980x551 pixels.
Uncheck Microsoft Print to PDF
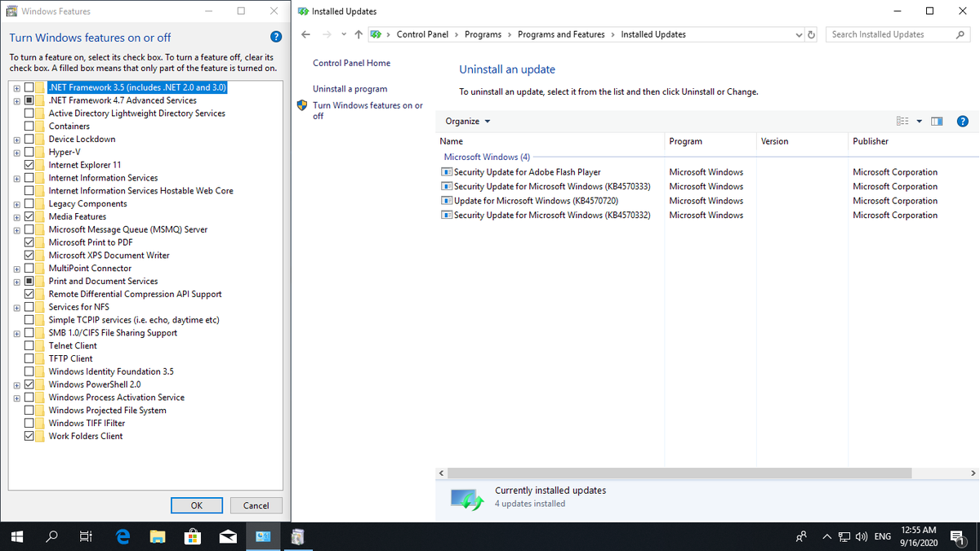29,242
